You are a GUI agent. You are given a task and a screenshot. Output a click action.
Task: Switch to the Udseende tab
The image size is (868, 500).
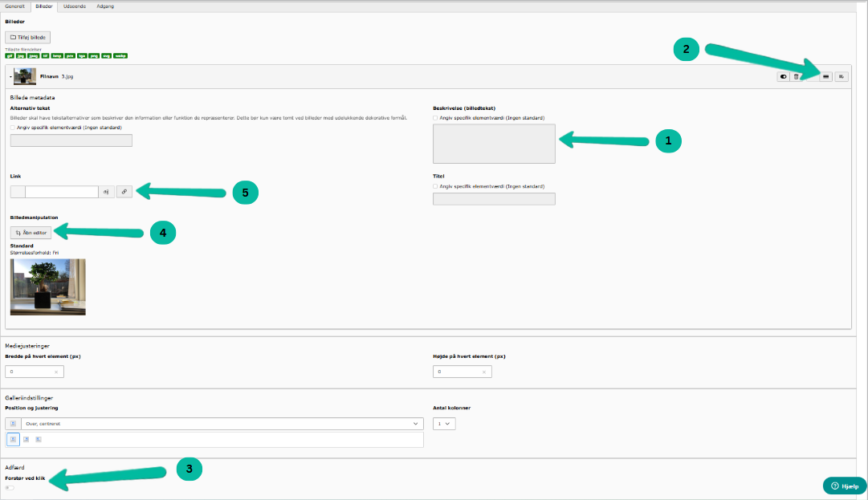[75, 6]
